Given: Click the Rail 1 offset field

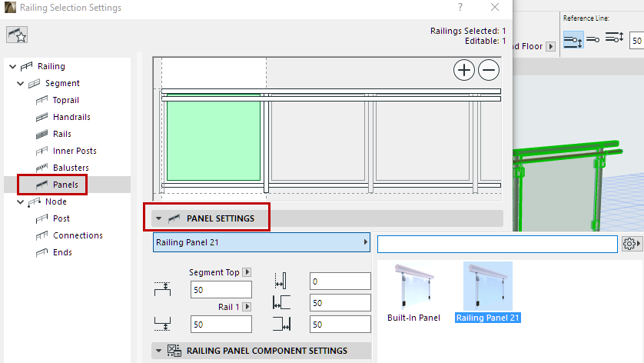Looking at the screenshot, I should [221, 325].
